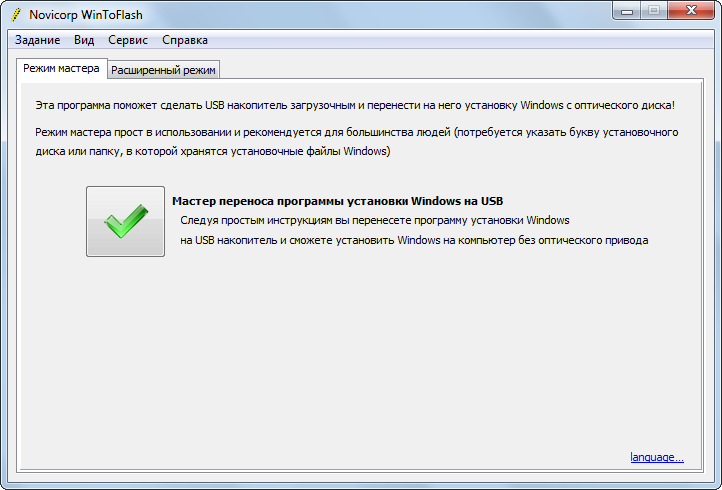Switch to the Расширенный режим tab
Screen dimensions: 722x490
point(164,70)
